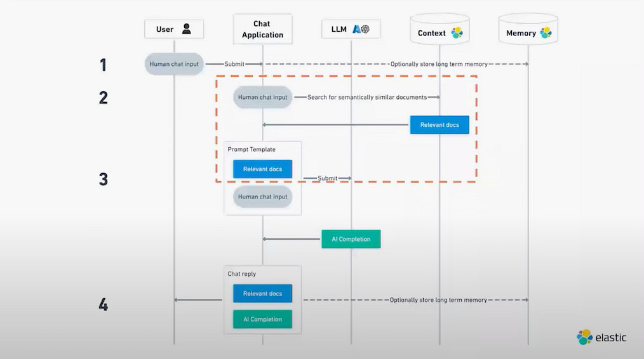Click the OpenAI logo in the LLM header
644x359 pixels.
tap(366, 29)
